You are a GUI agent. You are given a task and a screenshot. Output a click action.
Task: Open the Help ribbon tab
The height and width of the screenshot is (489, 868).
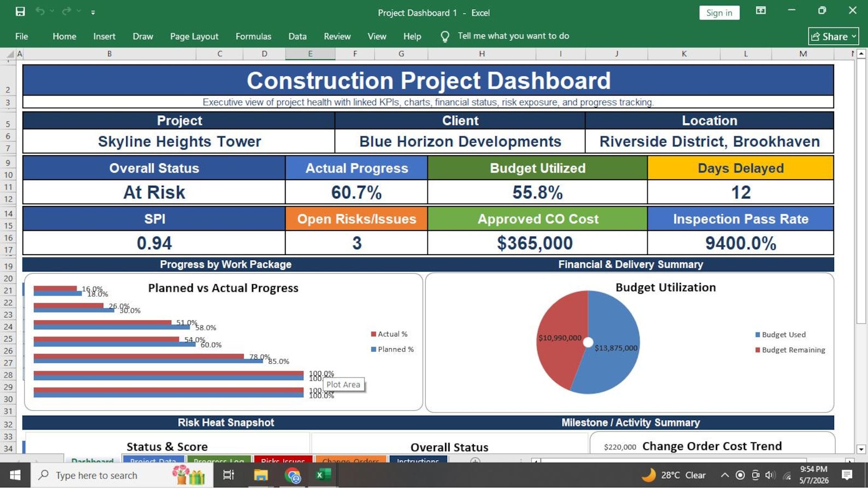412,37
